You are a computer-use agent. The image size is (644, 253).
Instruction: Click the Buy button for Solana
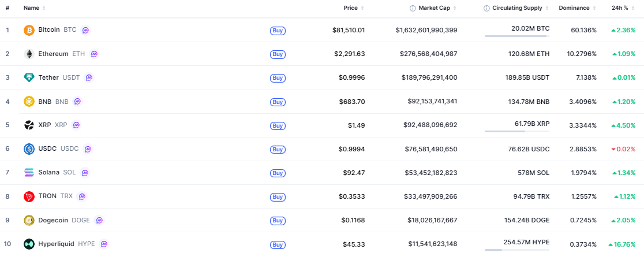point(278,173)
